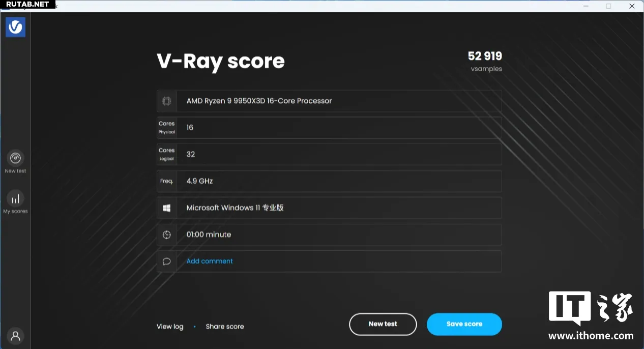Click the processor chip icon
The image size is (644, 349).
[x=167, y=101]
